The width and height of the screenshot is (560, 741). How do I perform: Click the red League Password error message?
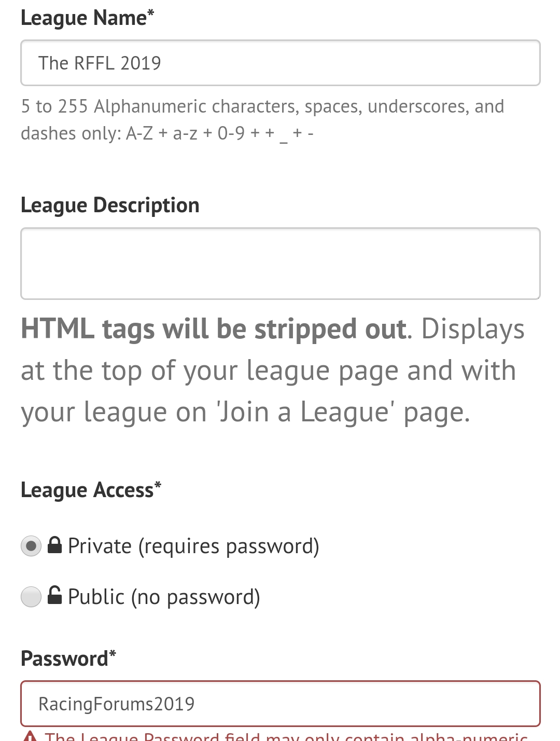pos(286,736)
